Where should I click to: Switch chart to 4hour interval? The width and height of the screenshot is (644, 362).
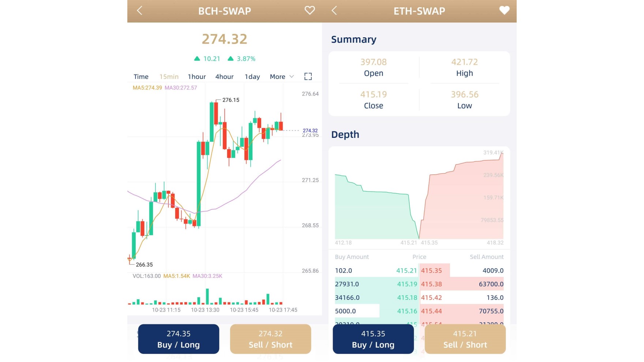tap(224, 77)
